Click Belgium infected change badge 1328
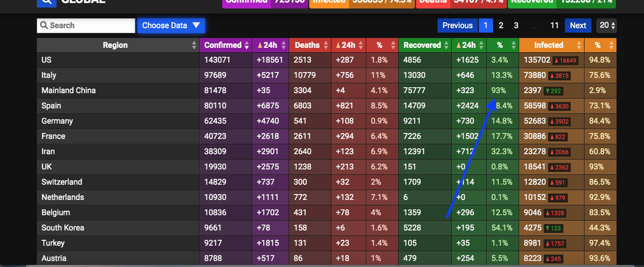 (x=554, y=213)
